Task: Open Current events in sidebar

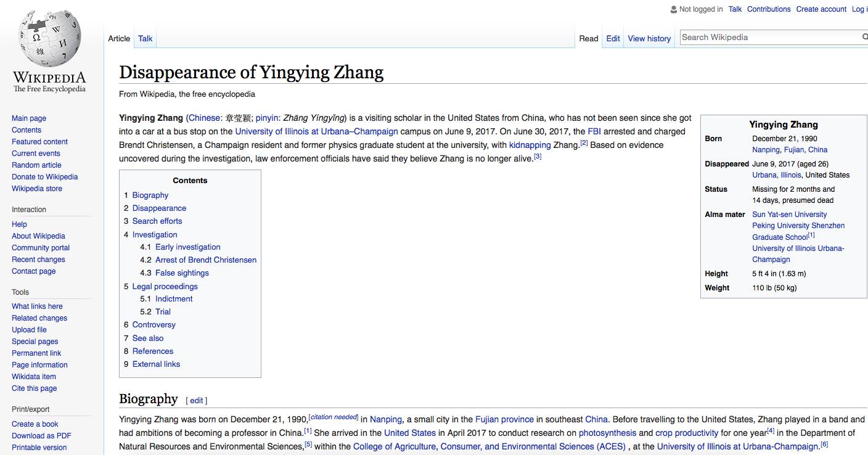Action: point(36,154)
